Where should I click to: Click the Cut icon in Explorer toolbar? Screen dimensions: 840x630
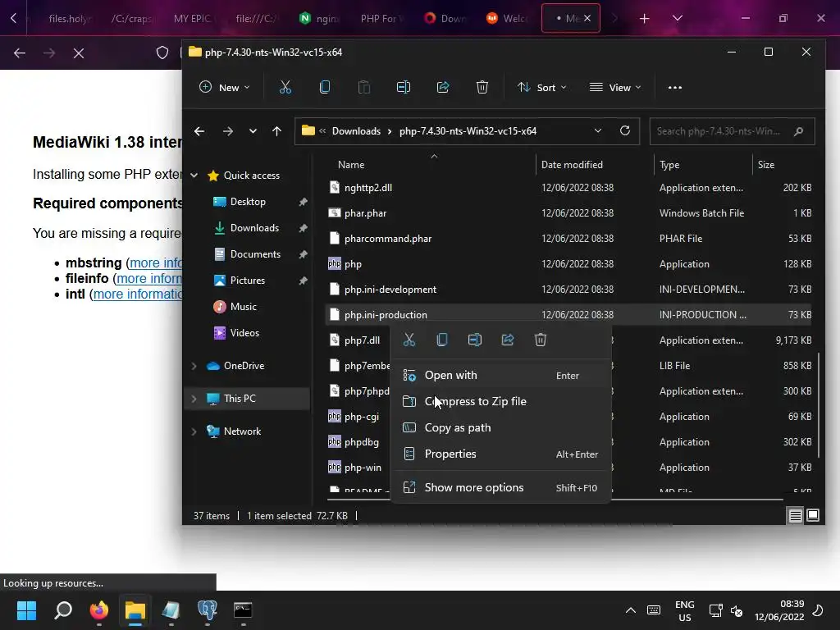tap(285, 87)
